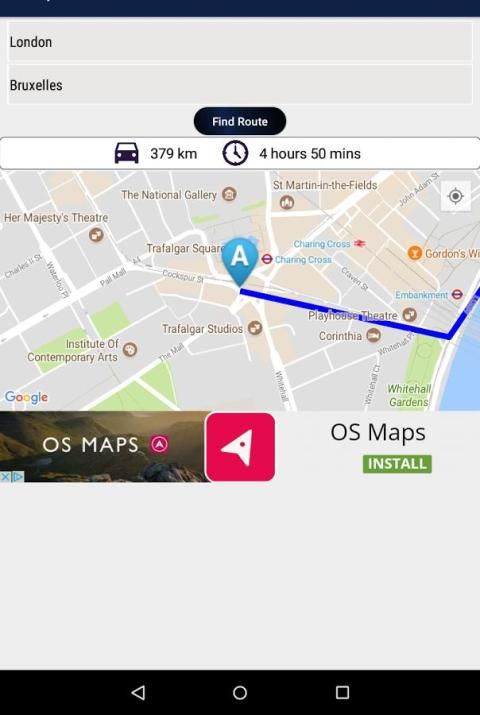Tap the Embankment tube station icon
Image resolution: width=480 pixels, height=715 pixels.
[x=457, y=295]
